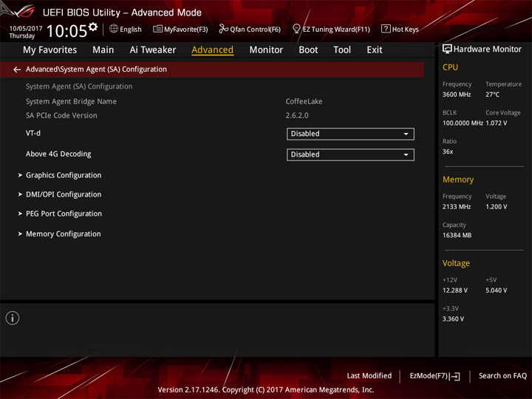This screenshot has height=399, width=532.
Task: Open the VT-d dropdown
Action: (x=350, y=134)
